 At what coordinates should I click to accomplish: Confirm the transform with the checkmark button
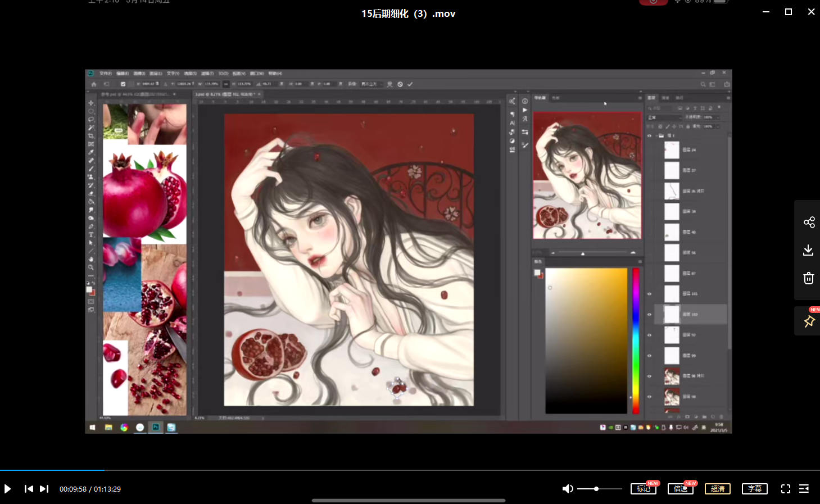(410, 84)
